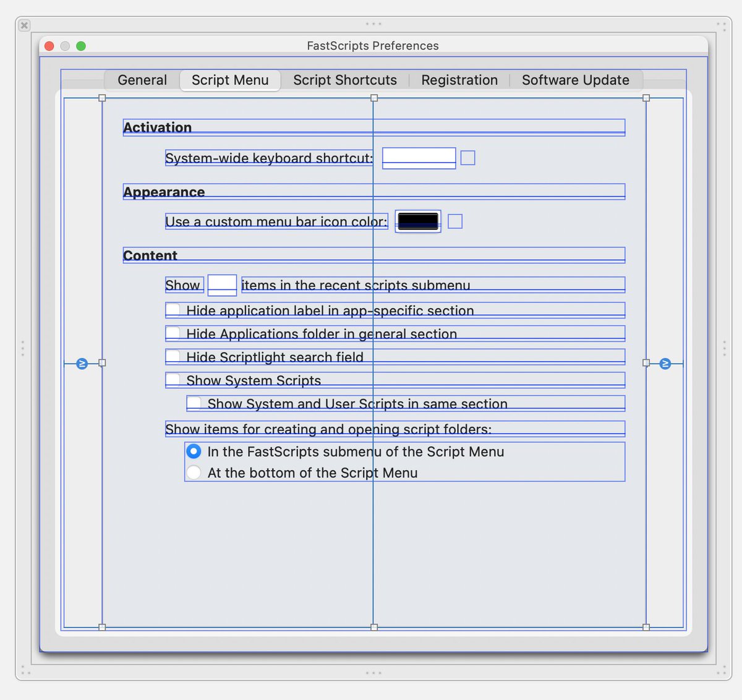This screenshot has width=742, height=700.
Task: Click the recent scripts item count field
Action: 222,285
